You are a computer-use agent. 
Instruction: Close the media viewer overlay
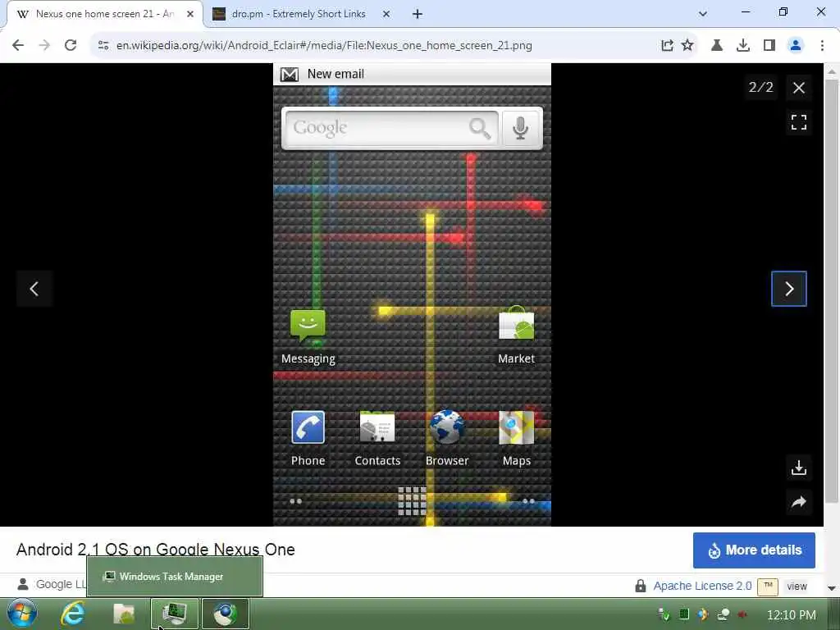[x=799, y=88]
